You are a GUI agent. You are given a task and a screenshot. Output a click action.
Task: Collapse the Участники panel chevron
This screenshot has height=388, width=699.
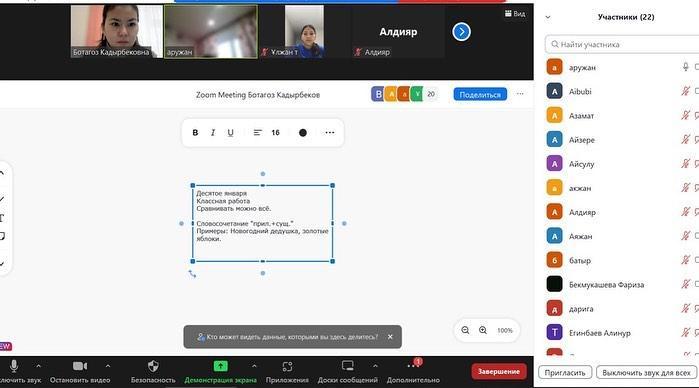click(548, 17)
